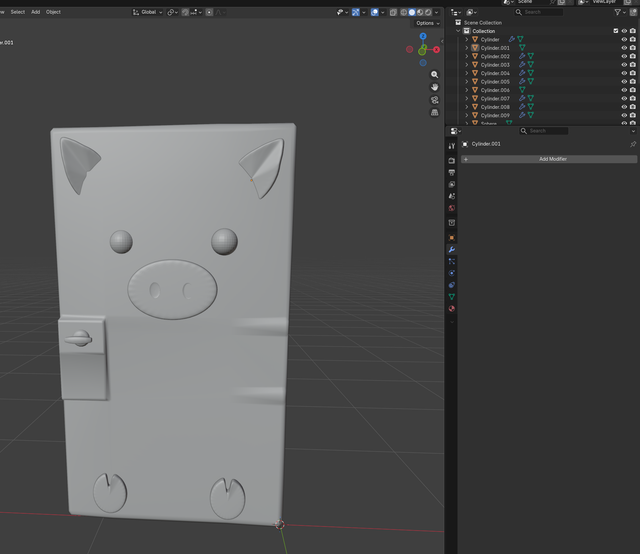Open the Material properties tab
Image resolution: width=640 pixels, height=554 pixels.
(451, 309)
